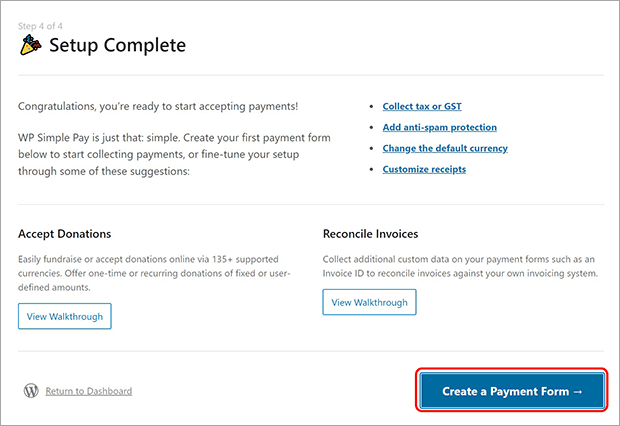The height and width of the screenshot is (426, 620).
Task: Click the Invoice ID description text
Action: 460,266
